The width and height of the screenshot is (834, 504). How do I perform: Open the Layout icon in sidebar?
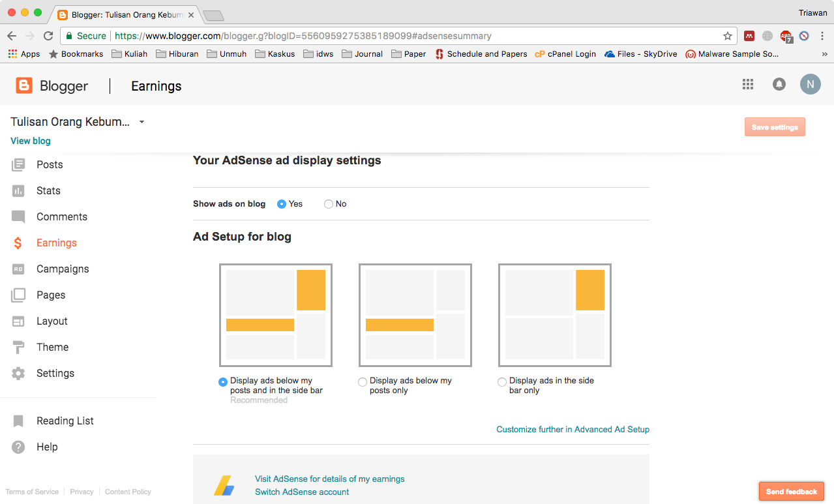18,321
